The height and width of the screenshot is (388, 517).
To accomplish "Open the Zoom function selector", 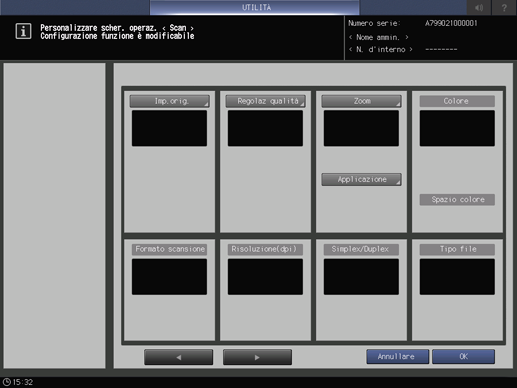I will point(361,101).
